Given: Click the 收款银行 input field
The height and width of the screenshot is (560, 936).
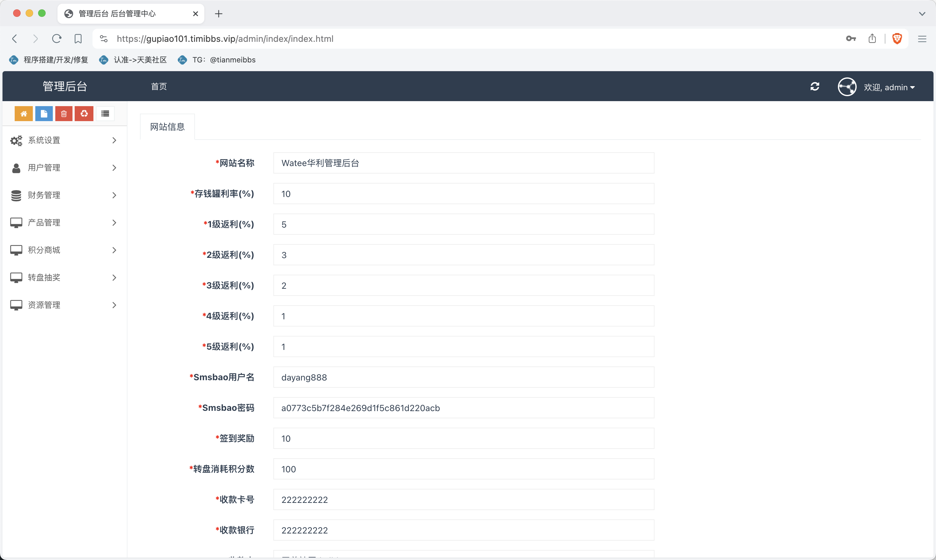Looking at the screenshot, I should pyautogui.click(x=464, y=530).
